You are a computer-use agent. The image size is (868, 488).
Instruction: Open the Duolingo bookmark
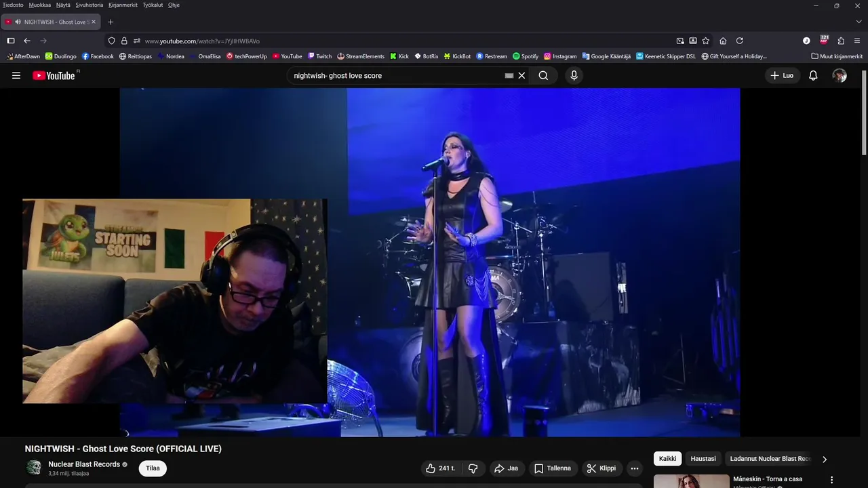pos(61,56)
